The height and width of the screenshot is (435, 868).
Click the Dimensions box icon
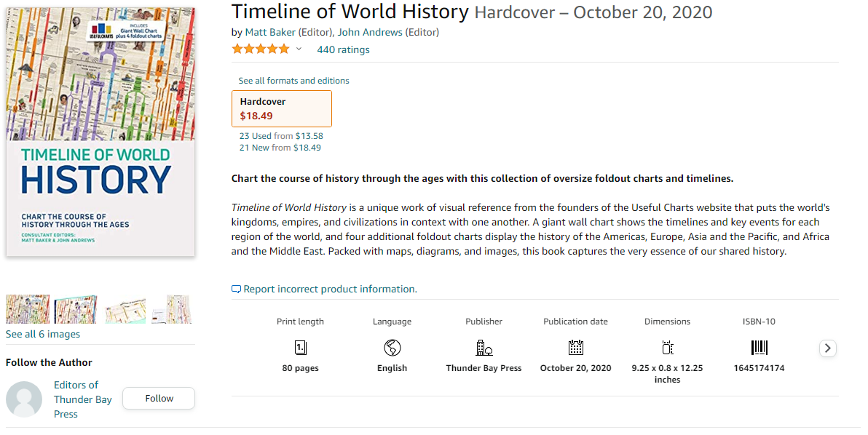[x=667, y=347]
